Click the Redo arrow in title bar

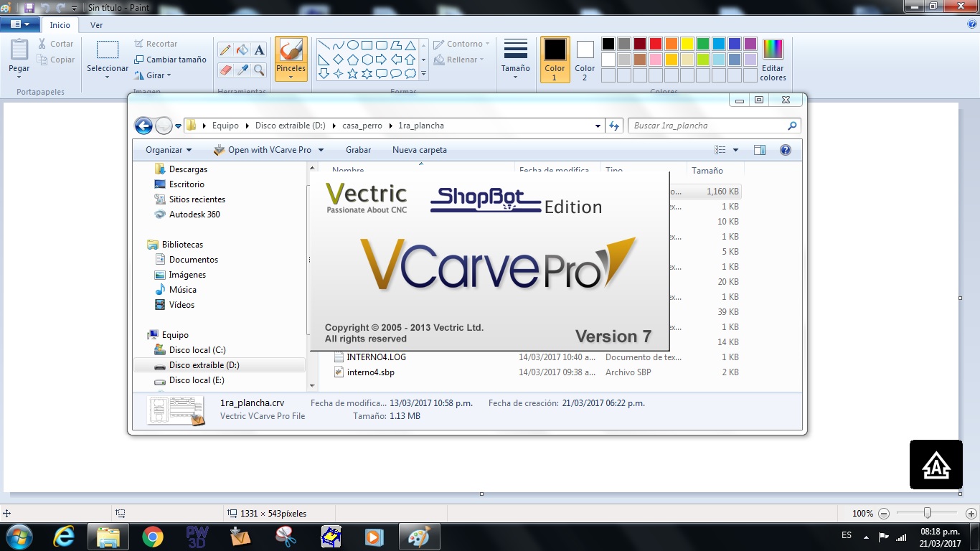click(60, 7)
